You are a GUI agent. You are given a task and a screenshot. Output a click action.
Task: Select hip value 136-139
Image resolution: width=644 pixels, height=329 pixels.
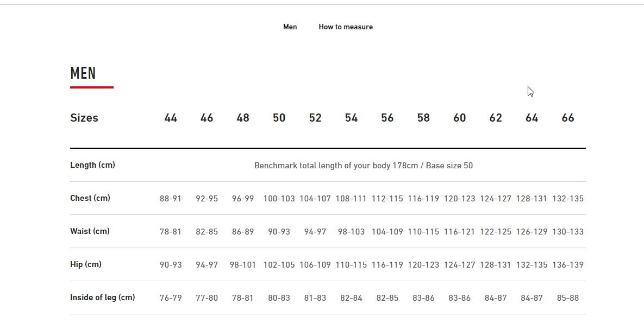pyautogui.click(x=567, y=265)
